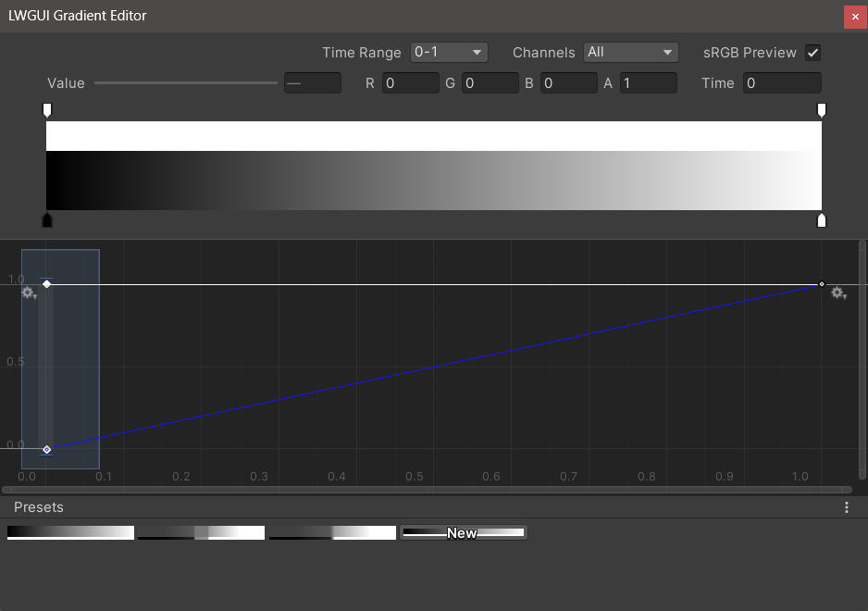Click the lower-left curve keyframe at zero
The width and height of the screenshot is (868, 611).
click(47, 450)
